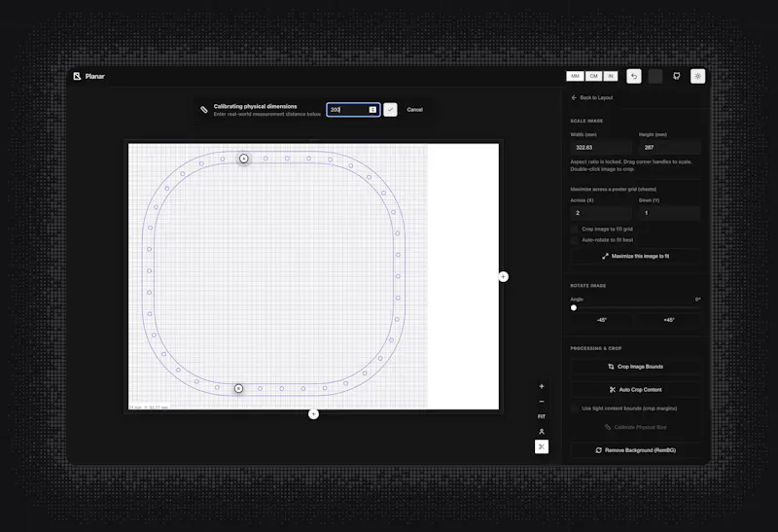Click the Planar app title text
Screen dimensions: 778x532
[94, 77]
